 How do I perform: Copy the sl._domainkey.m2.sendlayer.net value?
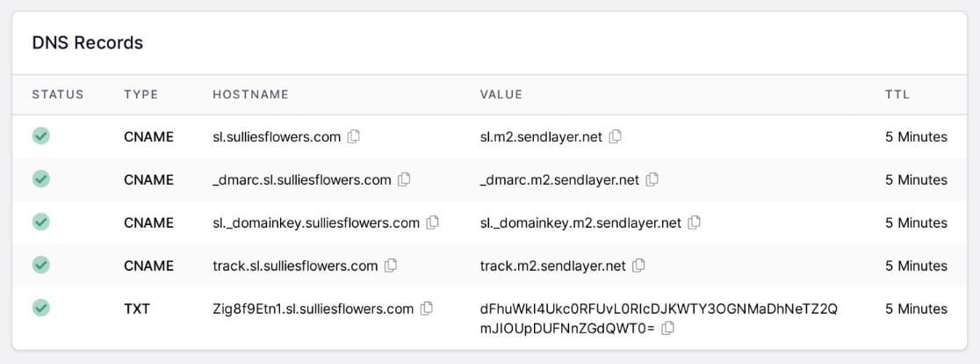pos(695,222)
